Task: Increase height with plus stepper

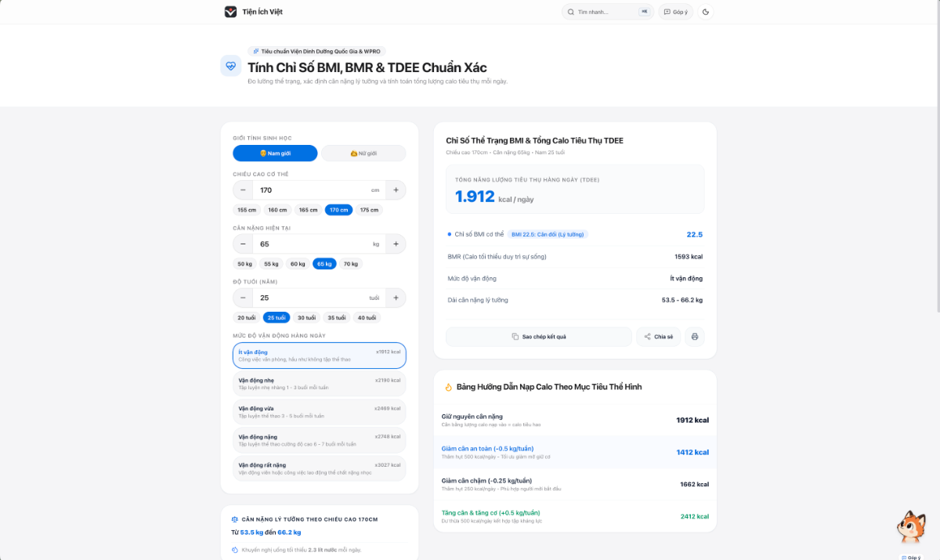Action: (396, 190)
